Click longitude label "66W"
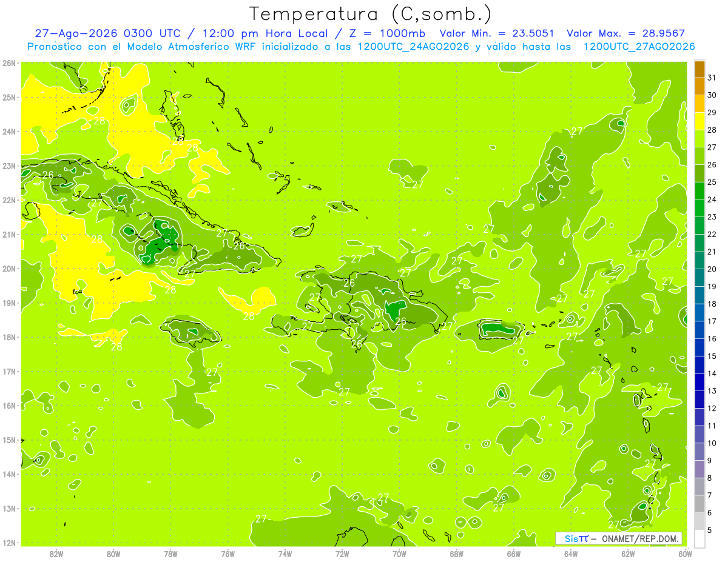 (514, 554)
